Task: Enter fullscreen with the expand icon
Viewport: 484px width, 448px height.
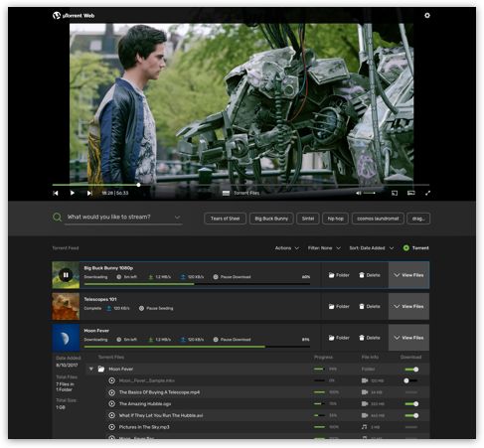Action: point(427,193)
